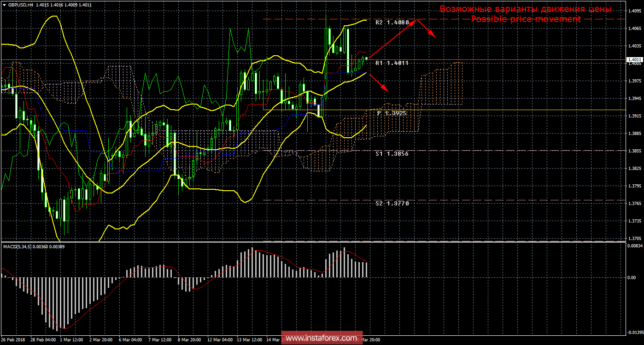Click the 1.3825 value on the price scale
This screenshot has height=345, width=644.
coord(634,168)
